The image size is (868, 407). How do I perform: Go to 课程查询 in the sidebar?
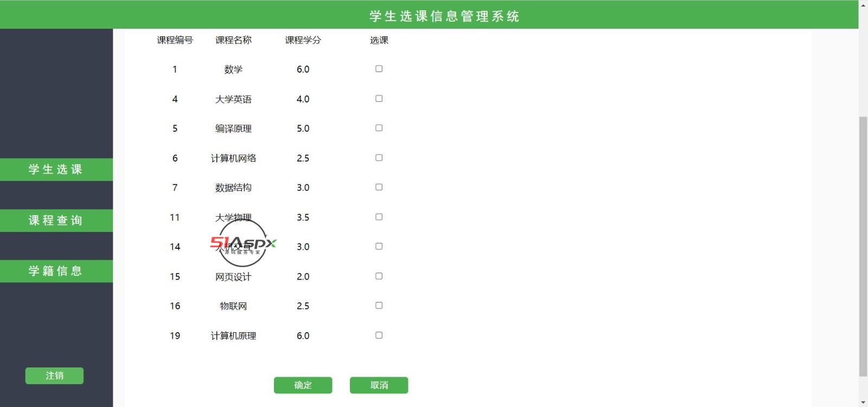click(56, 221)
